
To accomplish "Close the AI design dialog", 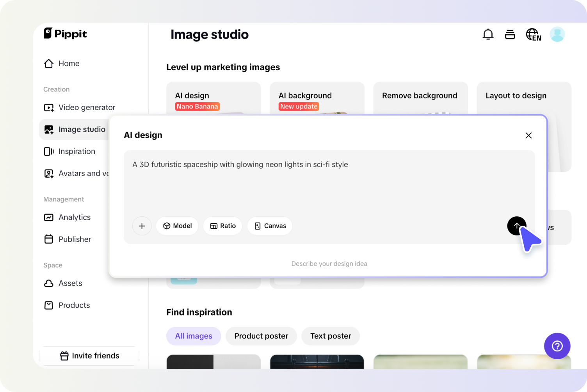I will (528, 135).
